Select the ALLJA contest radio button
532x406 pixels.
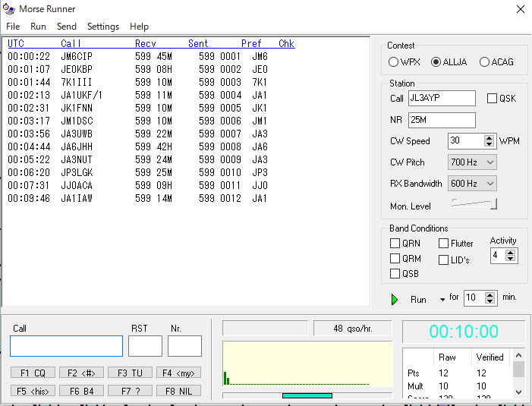click(x=436, y=62)
